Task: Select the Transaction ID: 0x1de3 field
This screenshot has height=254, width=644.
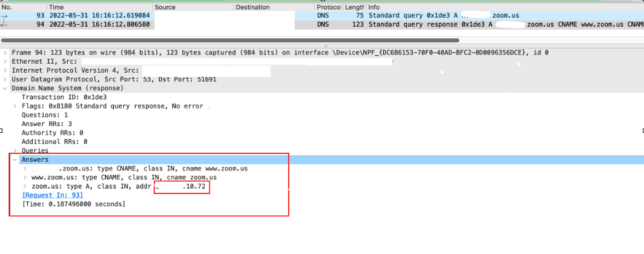Action: [64, 98]
